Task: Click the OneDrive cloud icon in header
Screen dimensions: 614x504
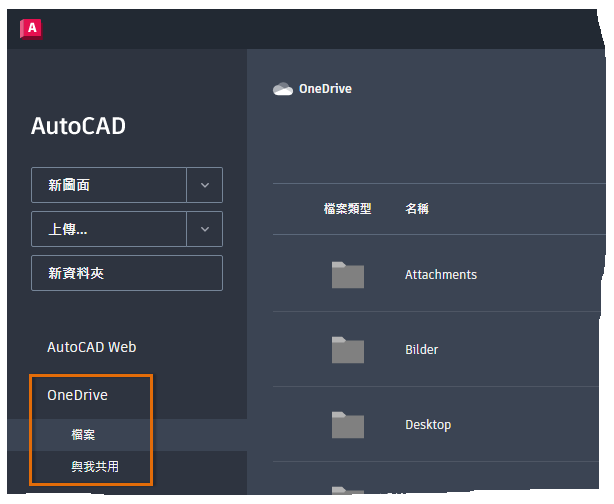Action: [x=283, y=89]
